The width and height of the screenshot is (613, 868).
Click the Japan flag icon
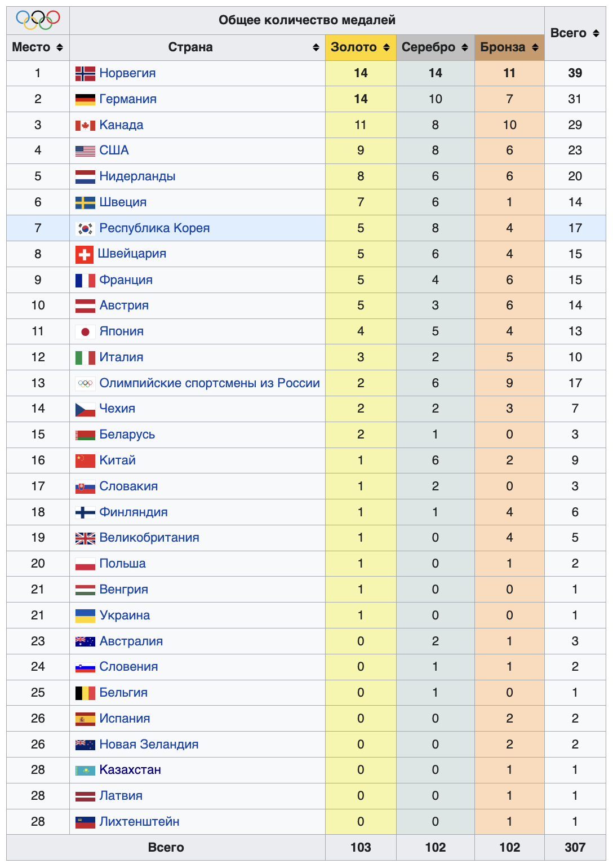click(85, 331)
